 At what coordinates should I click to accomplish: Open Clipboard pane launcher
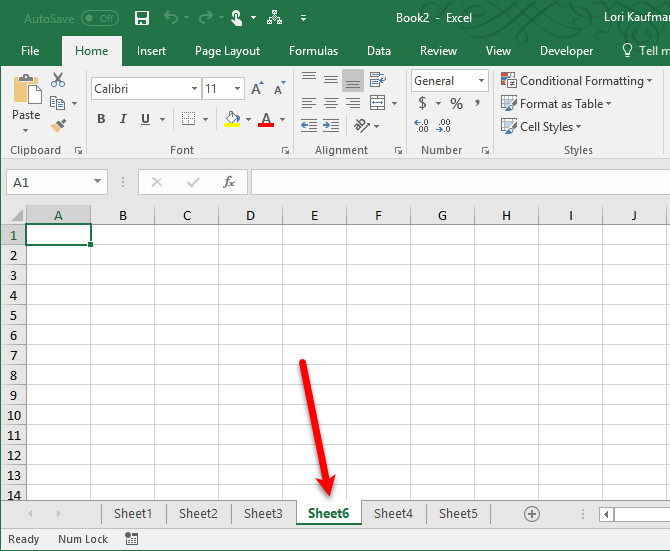click(78, 150)
